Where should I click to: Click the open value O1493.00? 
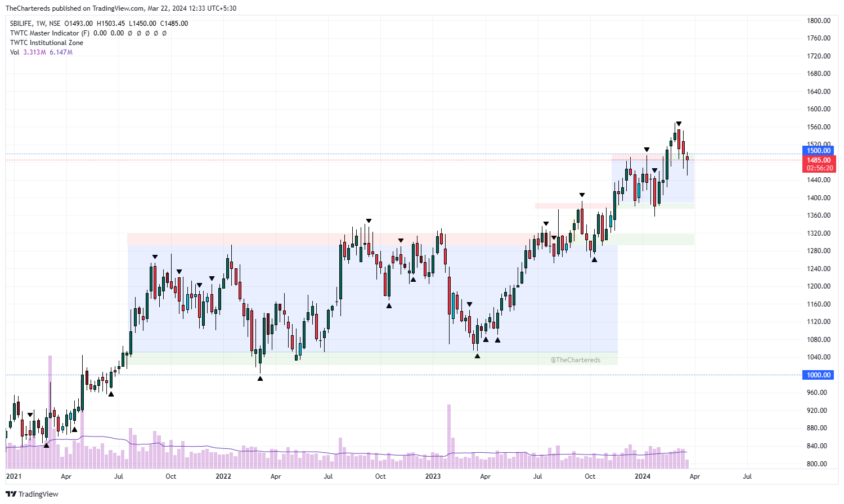tap(79, 24)
